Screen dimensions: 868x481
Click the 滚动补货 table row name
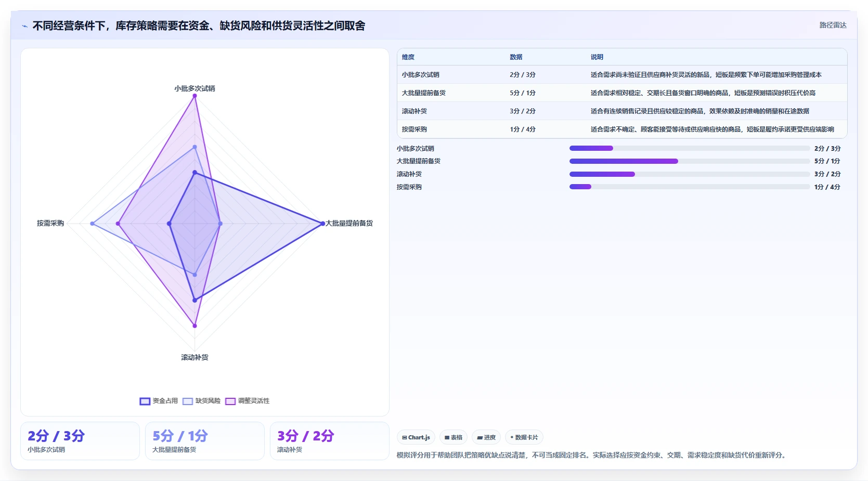(x=414, y=111)
